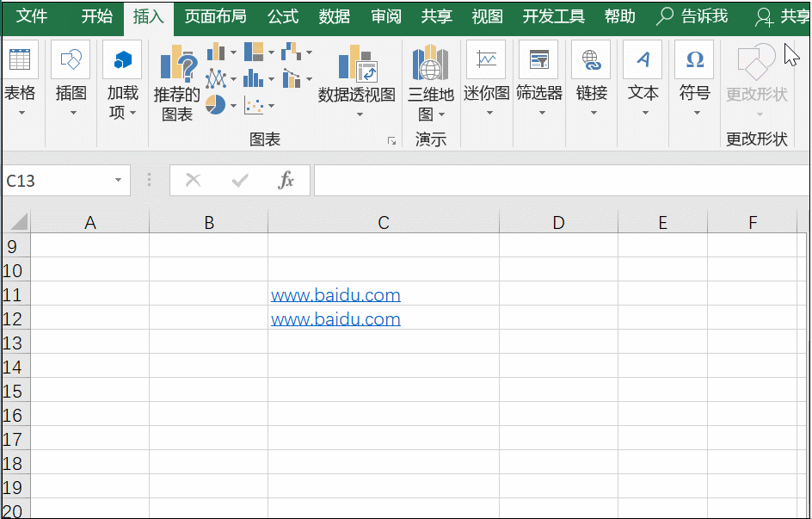Switch to the 页面布局 tab
The image size is (812, 519).
click(x=215, y=16)
